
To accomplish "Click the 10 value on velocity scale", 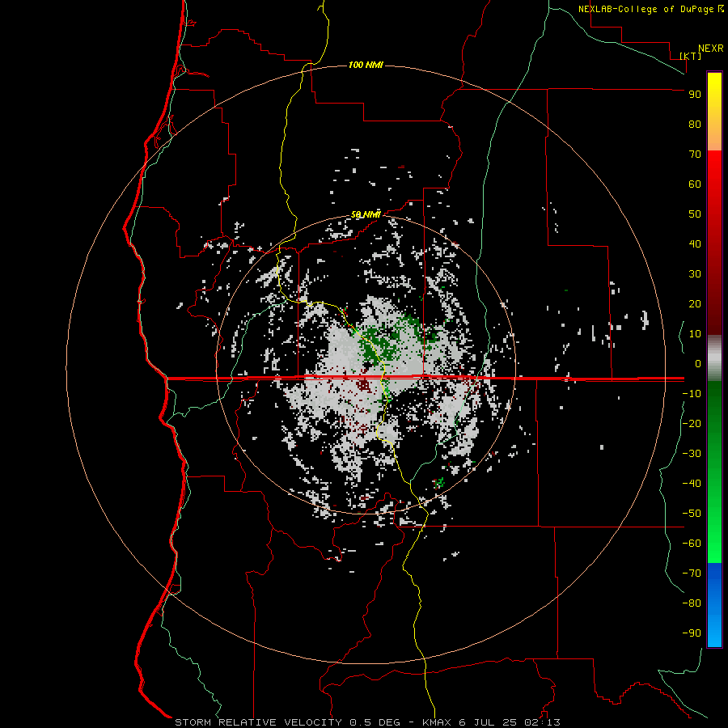I will tap(695, 334).
